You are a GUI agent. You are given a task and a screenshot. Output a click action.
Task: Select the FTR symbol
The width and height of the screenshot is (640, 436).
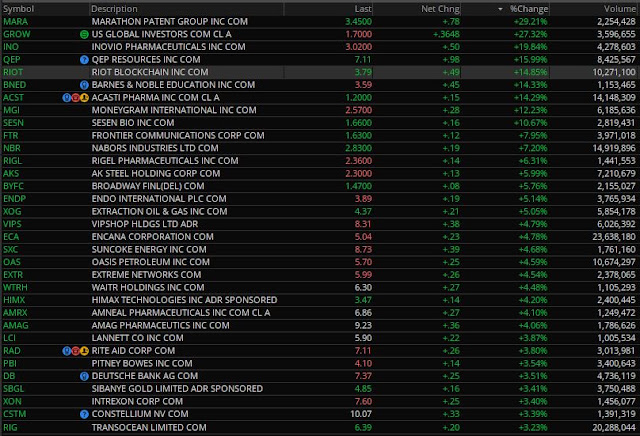pos(11,136)
